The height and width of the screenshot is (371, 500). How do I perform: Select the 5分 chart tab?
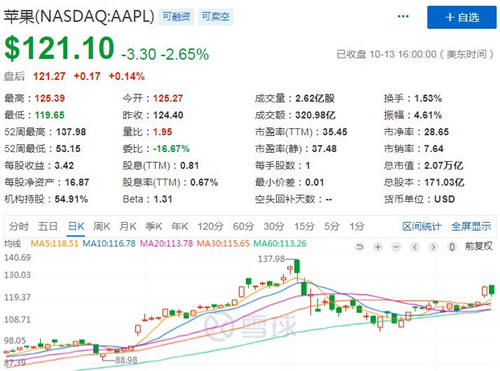point(332,227)
